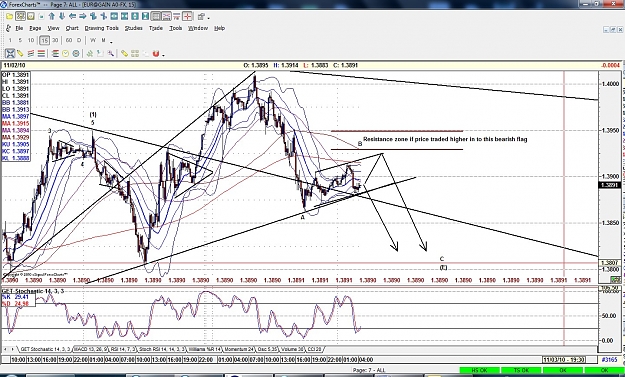
Task: Click the yellow tag label icon
Action: coord(124,53)
